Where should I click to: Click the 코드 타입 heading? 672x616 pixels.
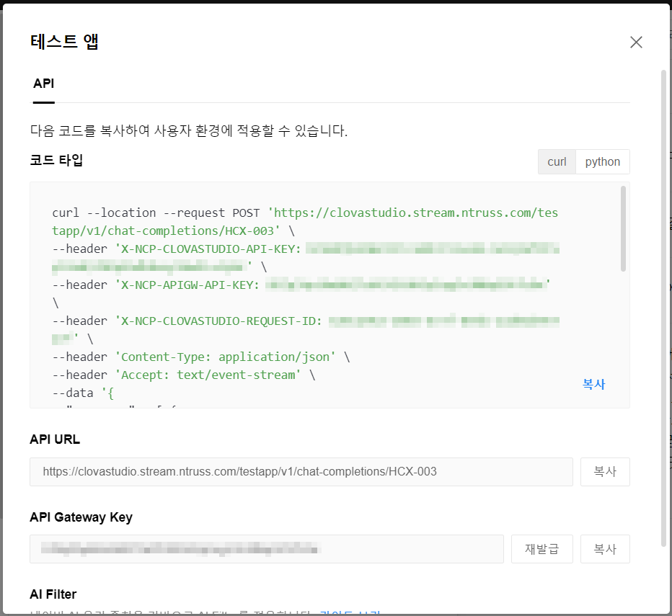(56, 160)
